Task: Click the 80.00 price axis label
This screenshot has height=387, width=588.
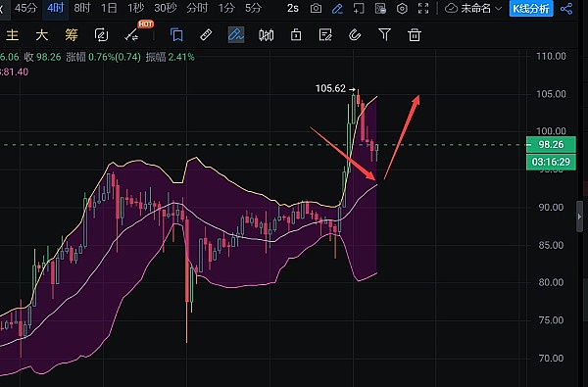Action: [x=551, y=282]
